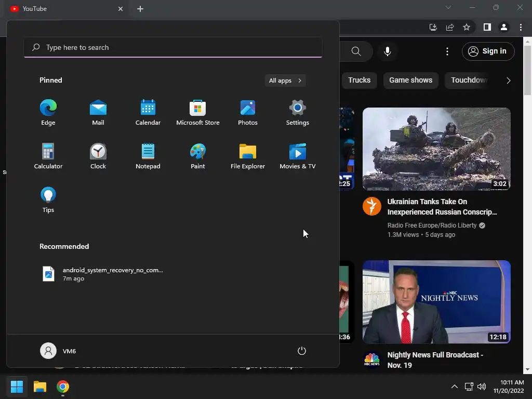Click YouTube's search magnifier button
The width and height of the screenshot is (532, 399).
356,51
